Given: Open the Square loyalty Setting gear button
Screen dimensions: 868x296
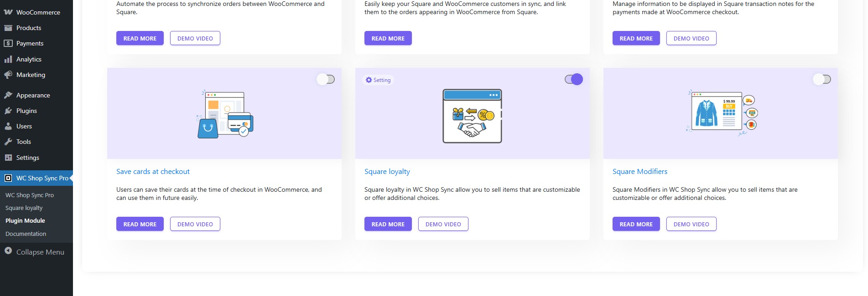Looking at the screenshot, I should (378, 80).
